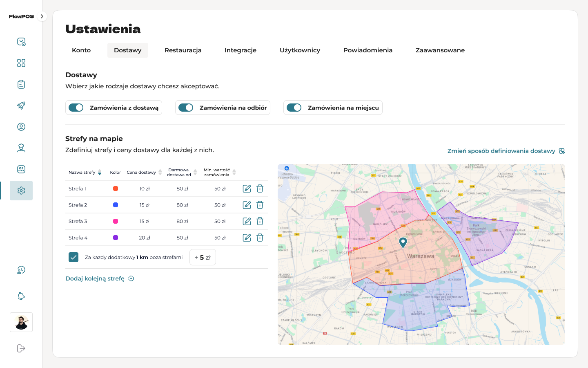Expand the FlowPOS sidebar with the chevron
Screen dimensions: 588x368
pyautogui.click(x=42, y=16)
